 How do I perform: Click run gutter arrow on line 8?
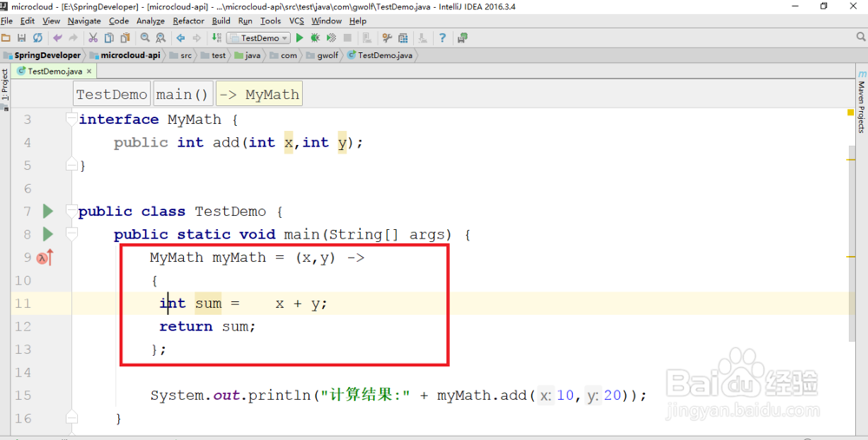point(48,234)
